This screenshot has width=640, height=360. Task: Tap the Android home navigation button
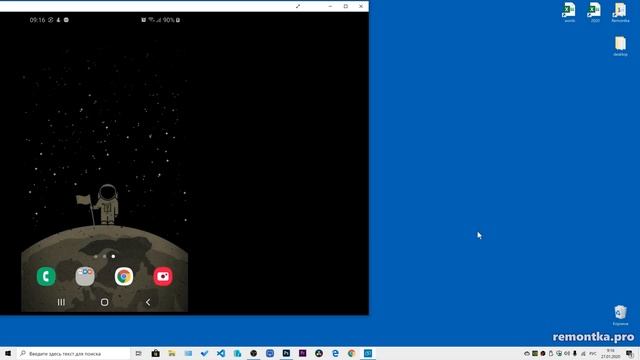point(104,302)
